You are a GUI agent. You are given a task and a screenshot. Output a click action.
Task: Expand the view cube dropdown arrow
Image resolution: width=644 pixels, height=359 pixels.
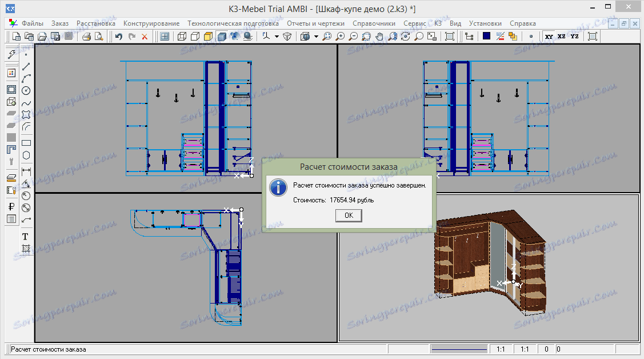point(316,37)
